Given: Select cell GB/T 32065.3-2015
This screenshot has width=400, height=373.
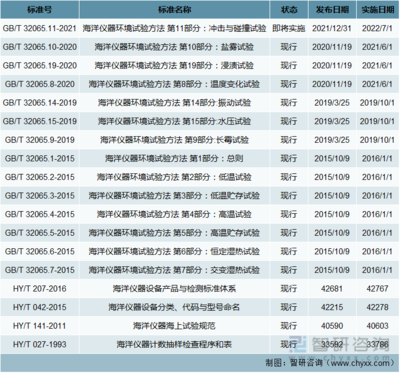Looking at the screenshot, I should pyautogui.click(x=40, y=196).
